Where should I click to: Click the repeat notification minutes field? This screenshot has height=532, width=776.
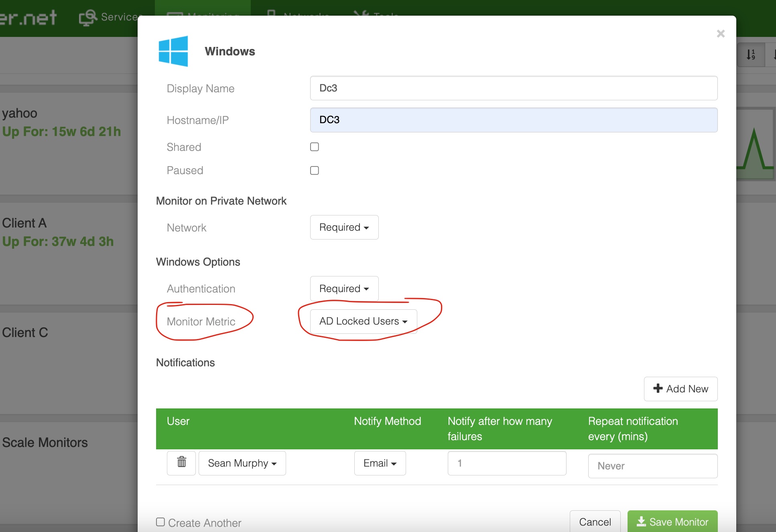[652, 466]
